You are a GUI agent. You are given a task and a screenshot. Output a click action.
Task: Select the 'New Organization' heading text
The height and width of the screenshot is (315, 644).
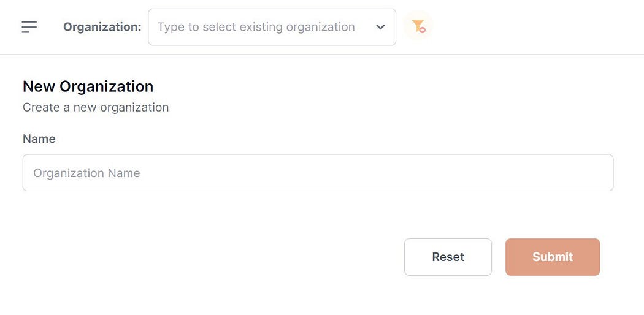click(88, 86)
